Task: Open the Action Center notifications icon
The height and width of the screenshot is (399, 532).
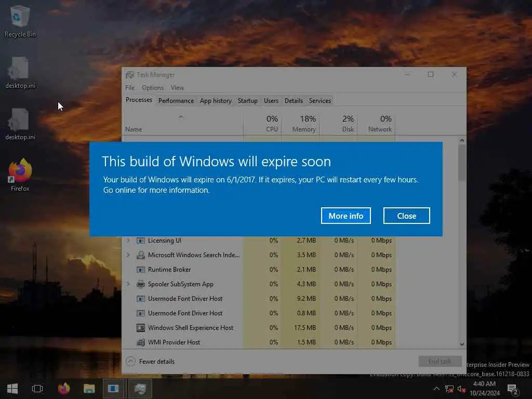Action: pyautogui.click(x=513, y=389)
